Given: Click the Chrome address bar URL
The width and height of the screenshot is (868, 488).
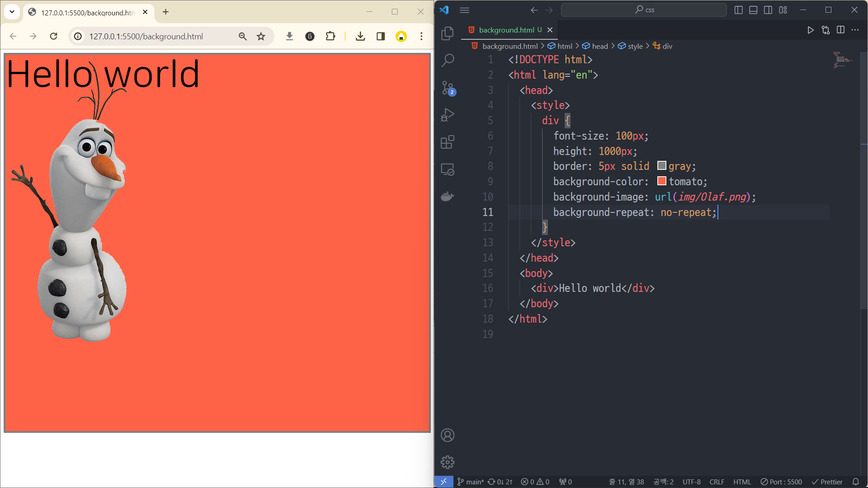Looking at the screenshot, I should 146,36.
